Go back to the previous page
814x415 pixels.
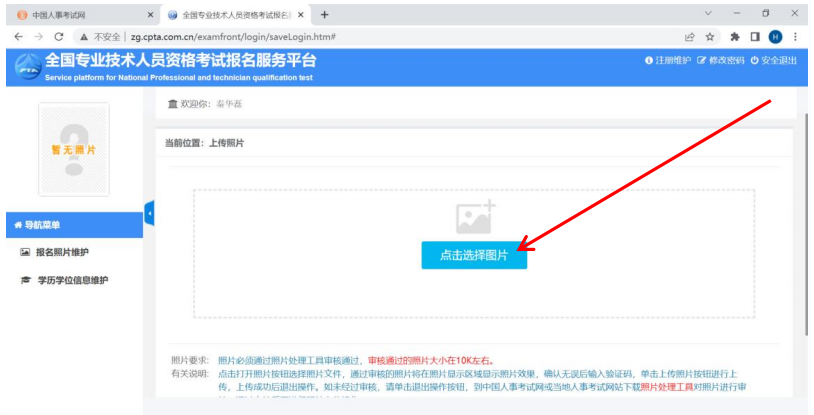[x=17, y=36]
